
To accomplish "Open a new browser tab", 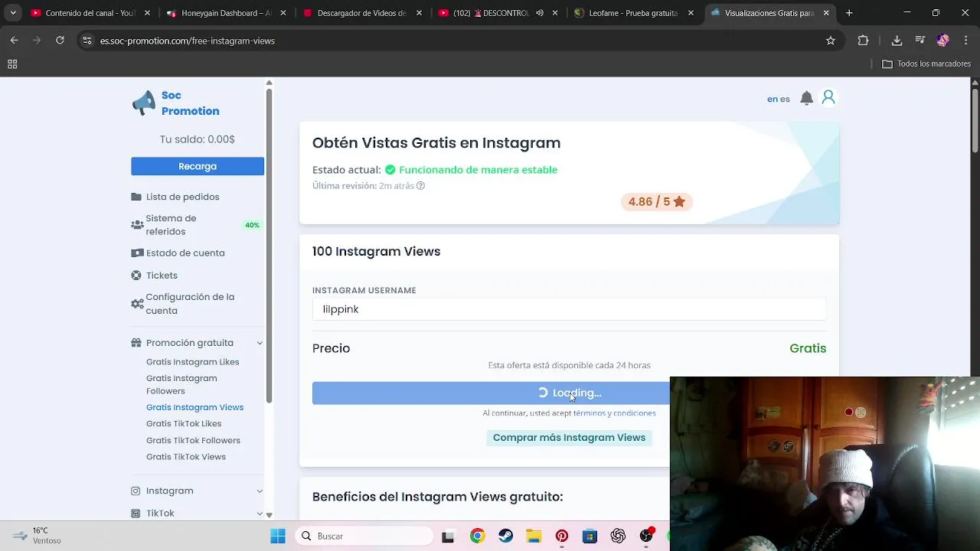I will (849, 13).
